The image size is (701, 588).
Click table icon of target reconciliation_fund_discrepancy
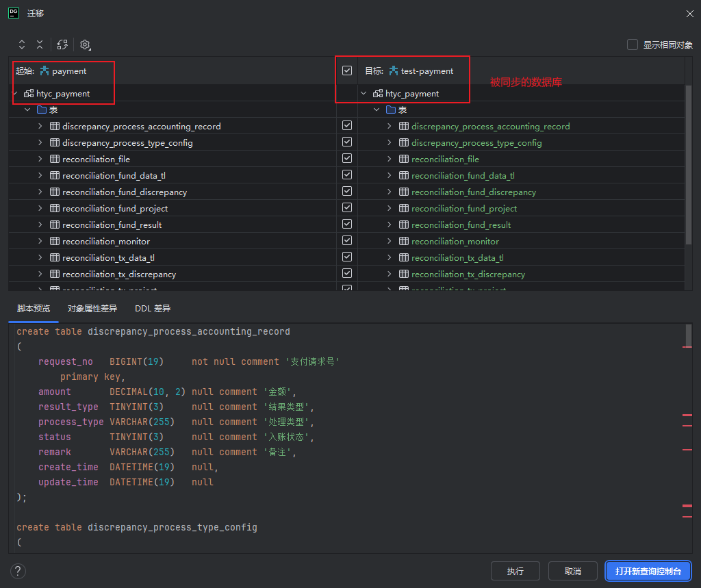pos(404,192)
